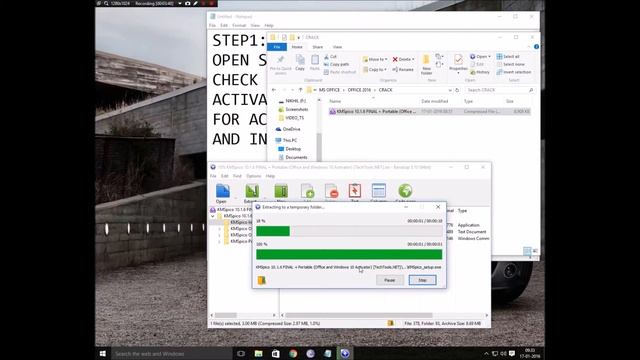The width and height of the screenshot is (640, 360).
Task: Open the Windows Start menu
Action: click(103, 353)
